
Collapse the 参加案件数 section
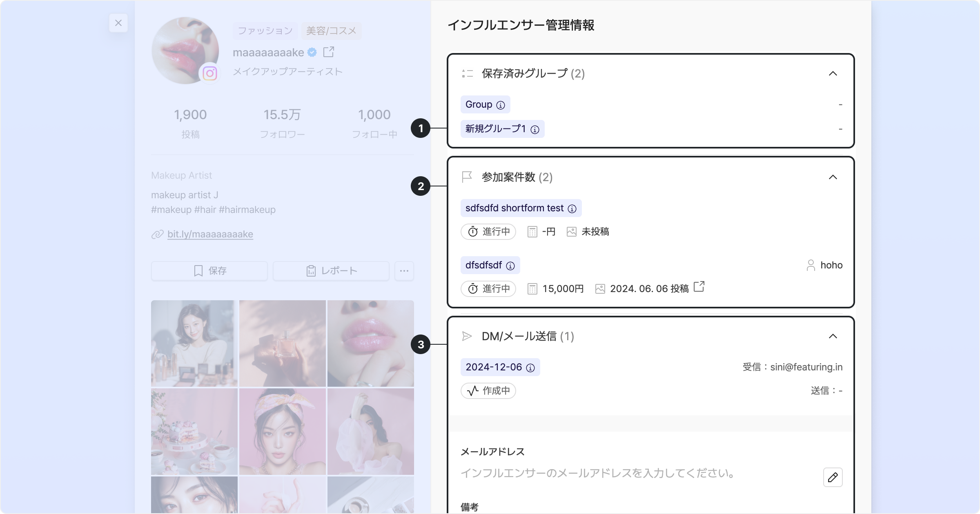pyautogui.click(x=833, y=177)
